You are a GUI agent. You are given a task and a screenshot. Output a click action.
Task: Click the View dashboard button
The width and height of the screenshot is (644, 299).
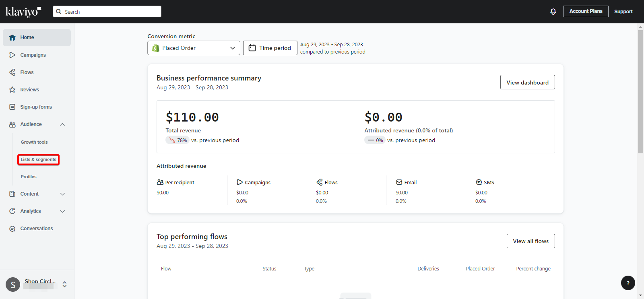tap(528, 82)
